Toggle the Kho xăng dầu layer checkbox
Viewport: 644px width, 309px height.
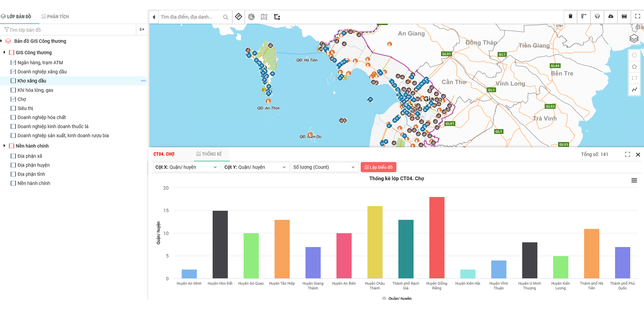coord(13,81)
